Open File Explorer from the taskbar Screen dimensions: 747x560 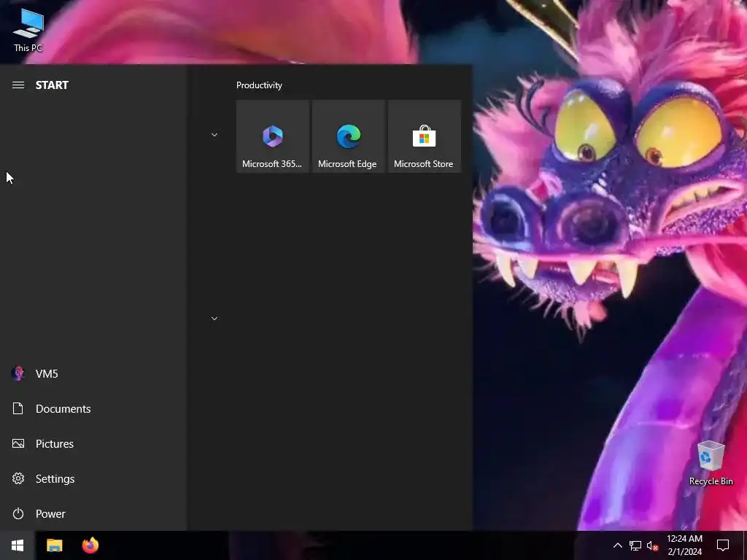[x=54, y=545]
